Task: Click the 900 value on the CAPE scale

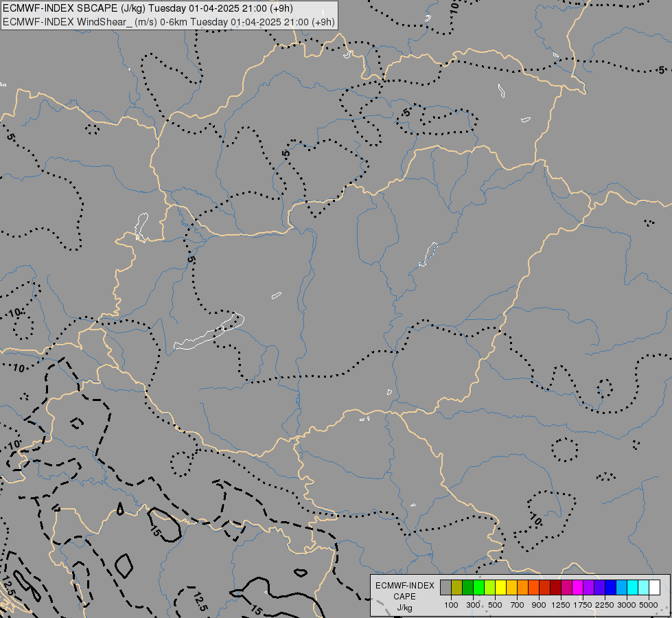Action: pos(539,605)
